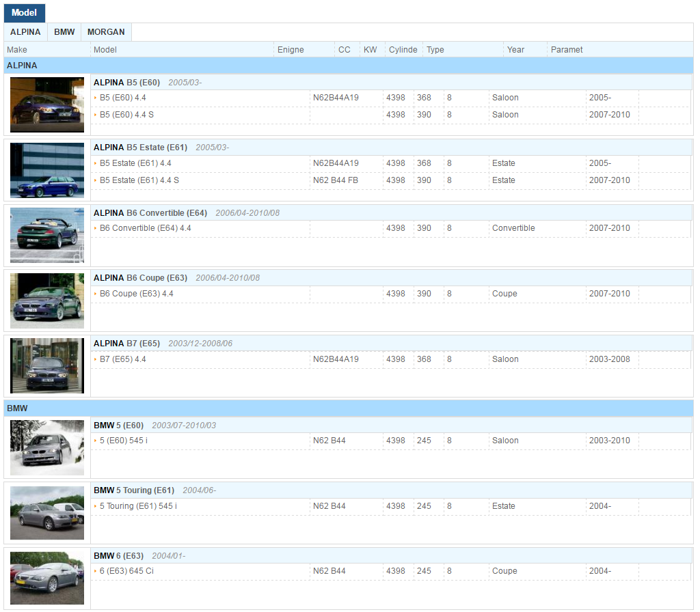Click the 2003/07-2010/03 production date
700x612 pixels.
[184, 426]
